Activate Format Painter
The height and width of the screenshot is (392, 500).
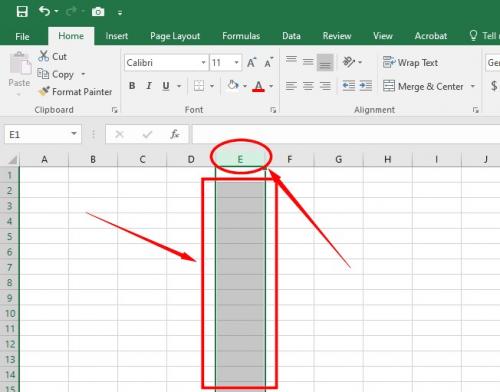pyautogui.click(x=75, y=92)
